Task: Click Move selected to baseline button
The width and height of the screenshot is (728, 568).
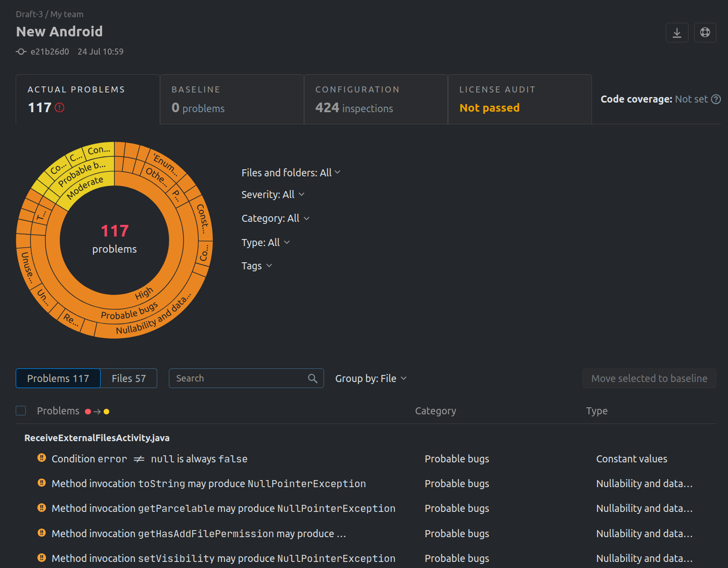Action: coord(649,378)
